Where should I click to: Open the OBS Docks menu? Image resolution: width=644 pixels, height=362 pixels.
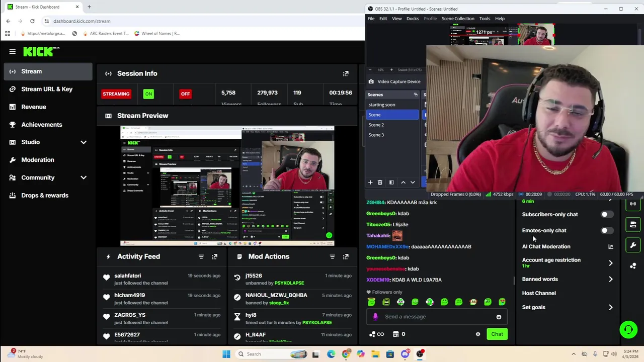(413, 19)
